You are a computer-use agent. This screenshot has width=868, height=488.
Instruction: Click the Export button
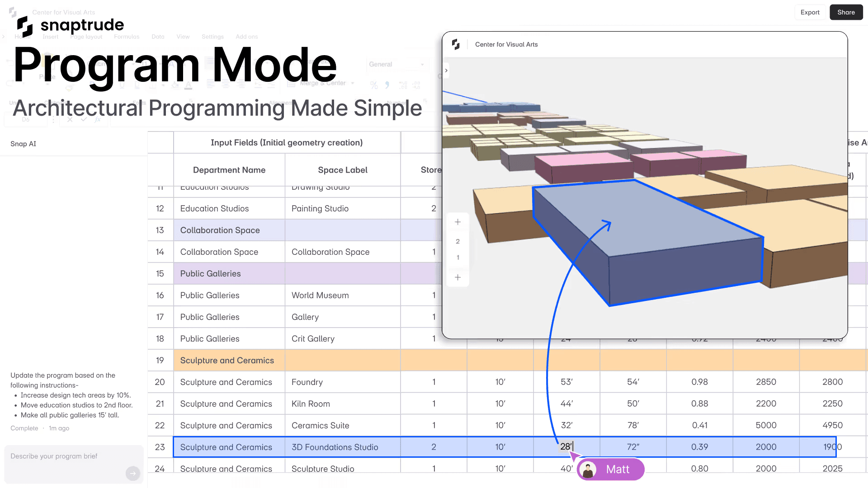pos(810,12)
